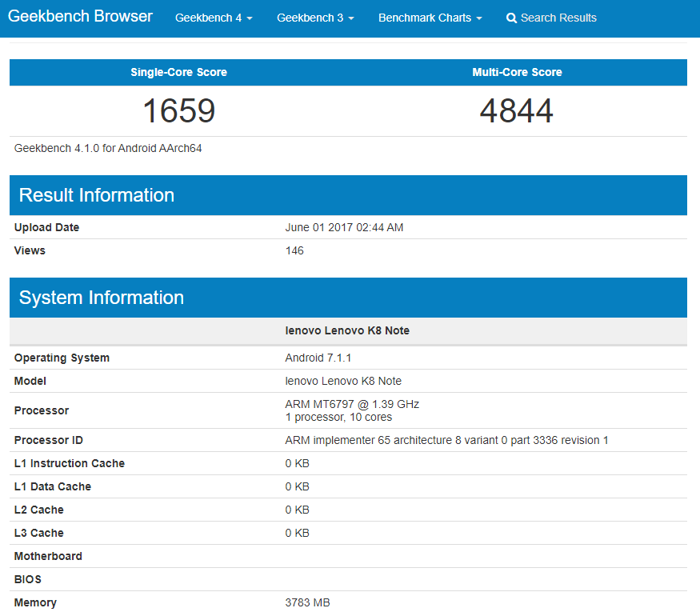Select the upload date June 01 2017 02:44 AM
The height and width of the screenshot is (616, 700).
click(344, 227)
